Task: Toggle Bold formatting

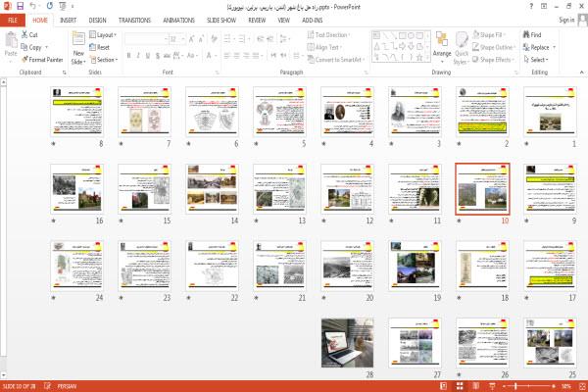Action: tap(129, 56)
